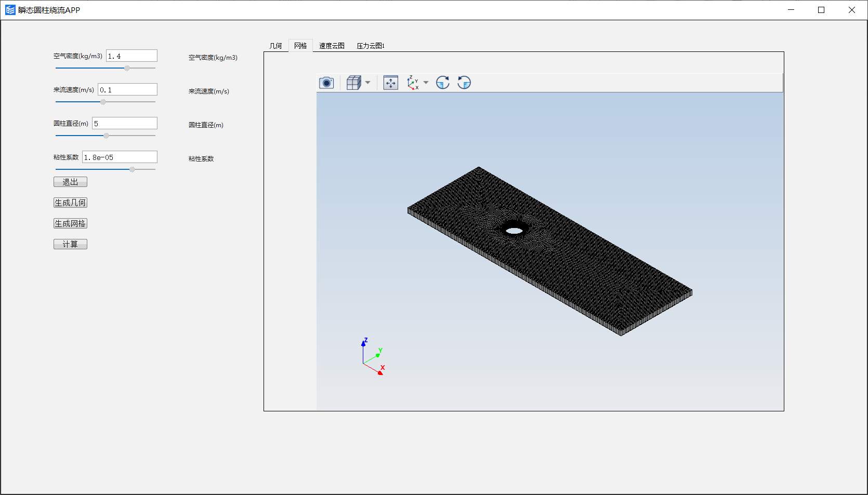This screenshot has height=495, width=868.
Task: Click the app logo in title bar
Action: point(10,10)
